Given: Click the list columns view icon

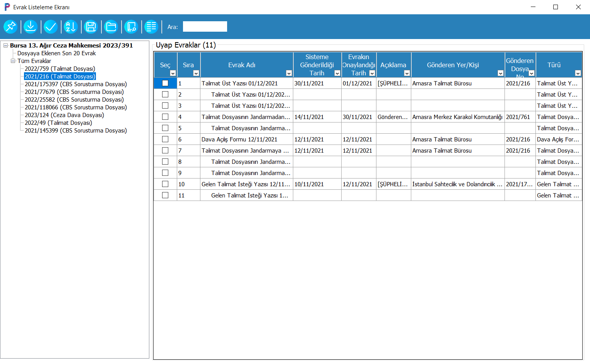Looking at the screenshot, I should click(151, 27).
